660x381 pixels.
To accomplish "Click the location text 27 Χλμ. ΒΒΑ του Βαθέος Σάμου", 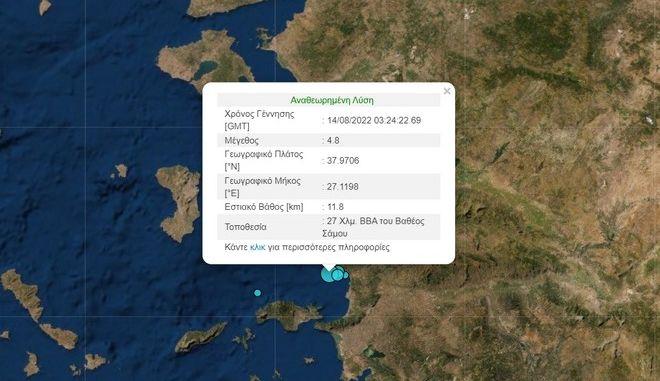I will 373,227.
